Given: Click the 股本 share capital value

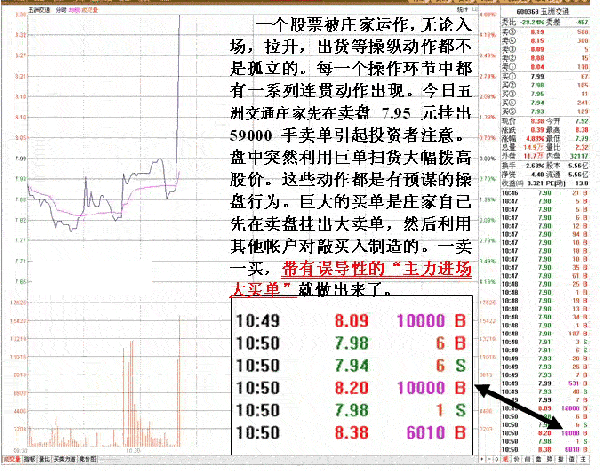Looking at the screenshot, I should 579,166.
